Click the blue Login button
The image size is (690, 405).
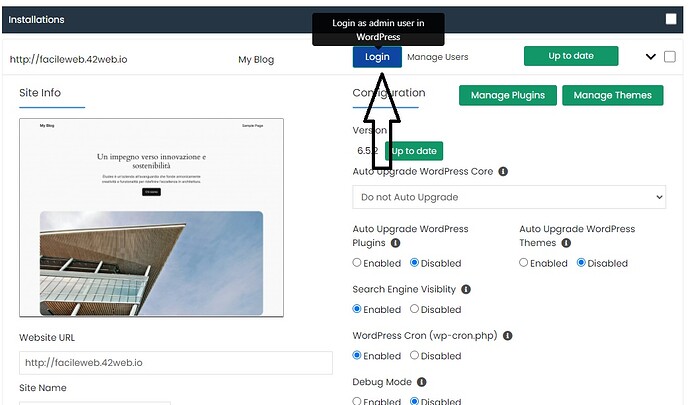[x=377, y=57]
